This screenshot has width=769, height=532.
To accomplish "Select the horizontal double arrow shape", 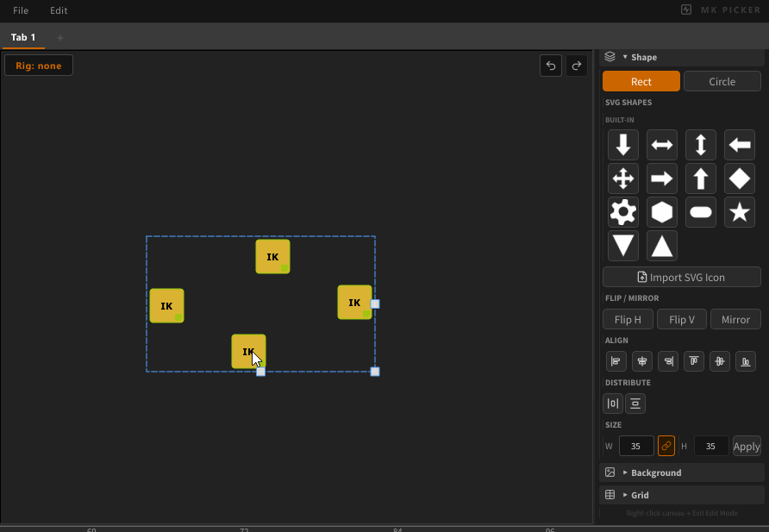I will click(x=661, y=145).
